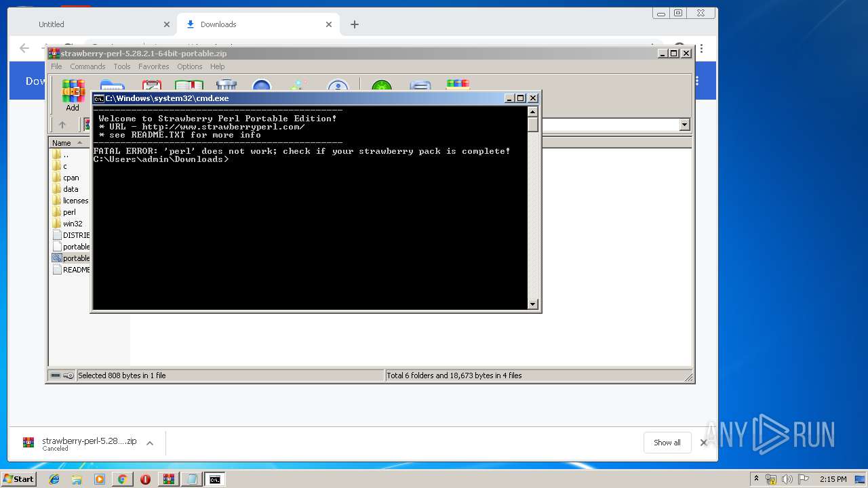This screenshot has width=868, height=488.
Task: Click Chrome back arrow button
Action: 24,48
